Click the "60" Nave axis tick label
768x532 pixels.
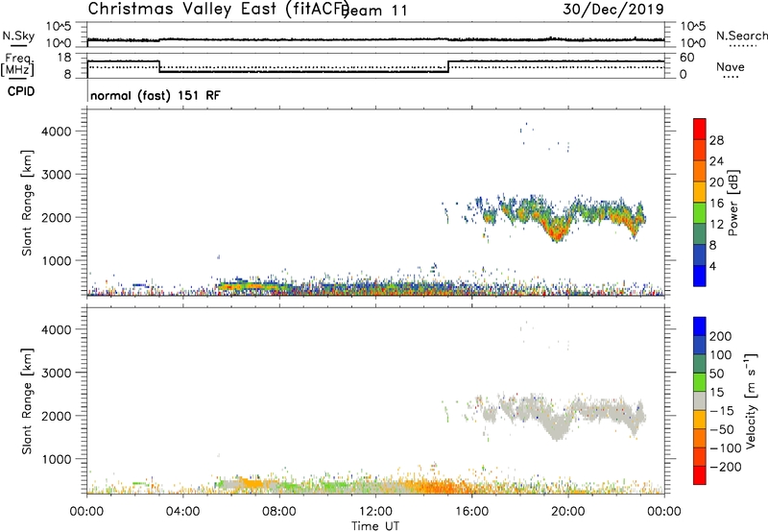(687, 58)
